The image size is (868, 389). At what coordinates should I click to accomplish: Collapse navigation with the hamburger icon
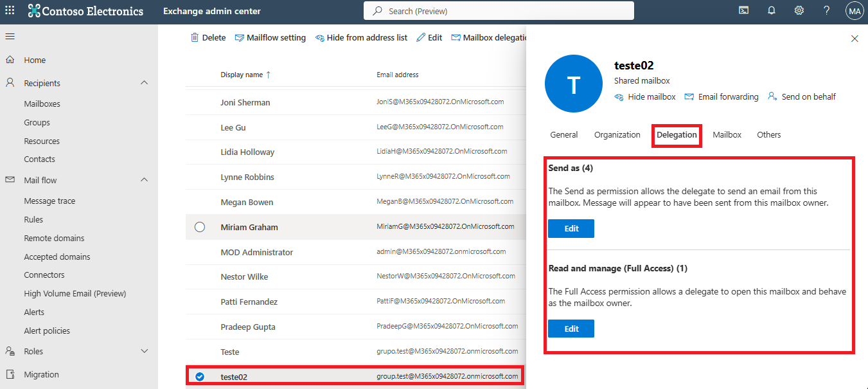coord(10,37)
